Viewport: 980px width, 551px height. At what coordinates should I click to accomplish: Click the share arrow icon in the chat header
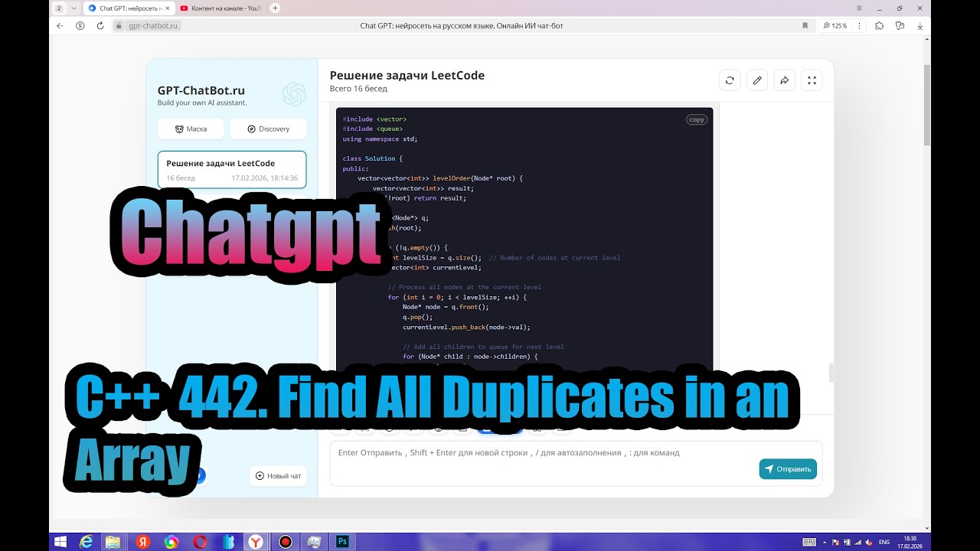coord(785,80)
